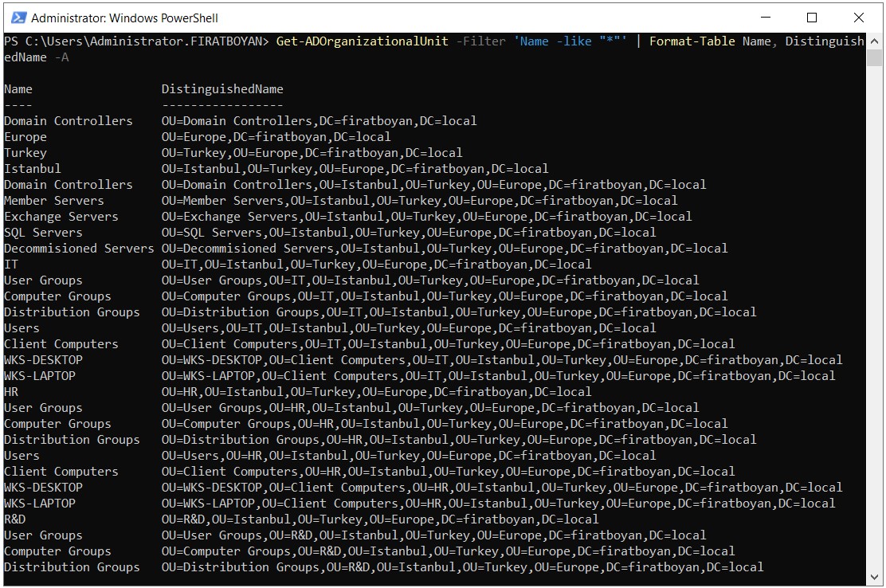Screen dimensions: 886x588
Task: Click OU=User Groups,OU=R&D distinguished name
Action: coord(433,535)
